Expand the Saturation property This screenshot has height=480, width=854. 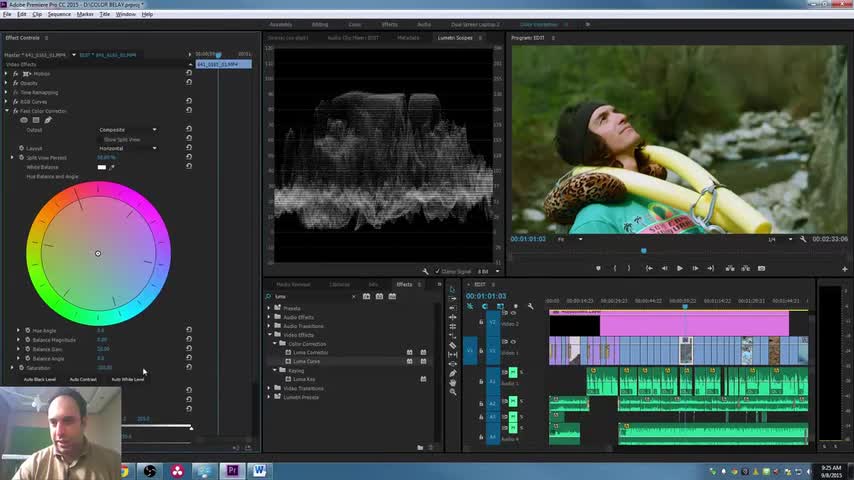click(x=12, y=368)
